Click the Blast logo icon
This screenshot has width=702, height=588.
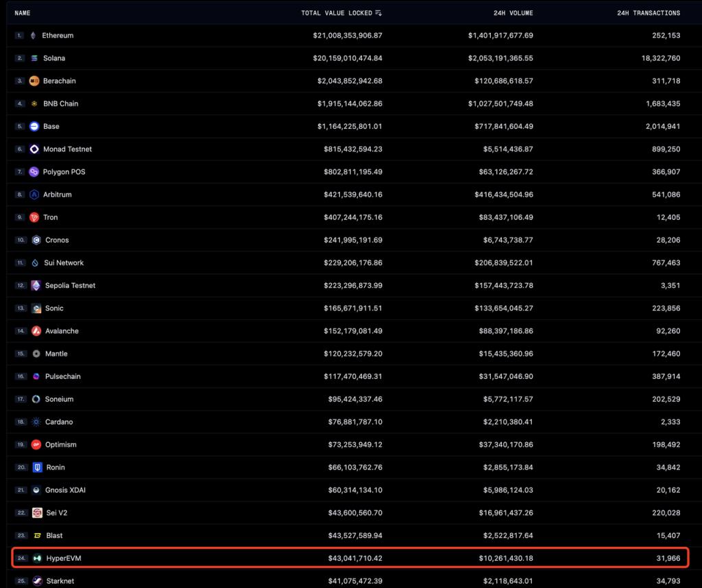tap(38, 536)
